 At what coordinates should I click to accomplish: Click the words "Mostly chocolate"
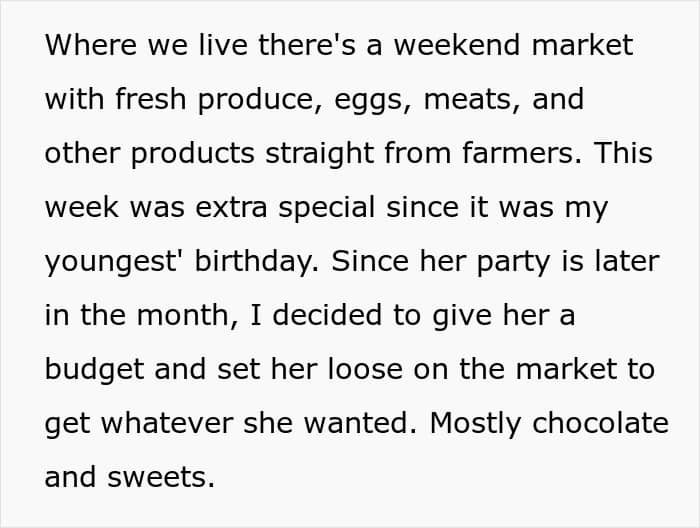pos(549,424)
